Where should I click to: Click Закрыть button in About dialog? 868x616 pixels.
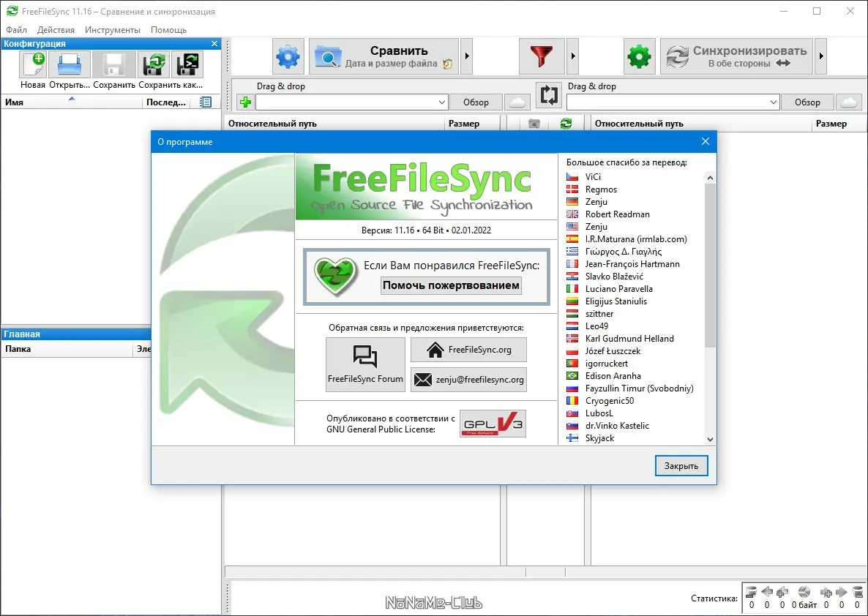[681, 465]
